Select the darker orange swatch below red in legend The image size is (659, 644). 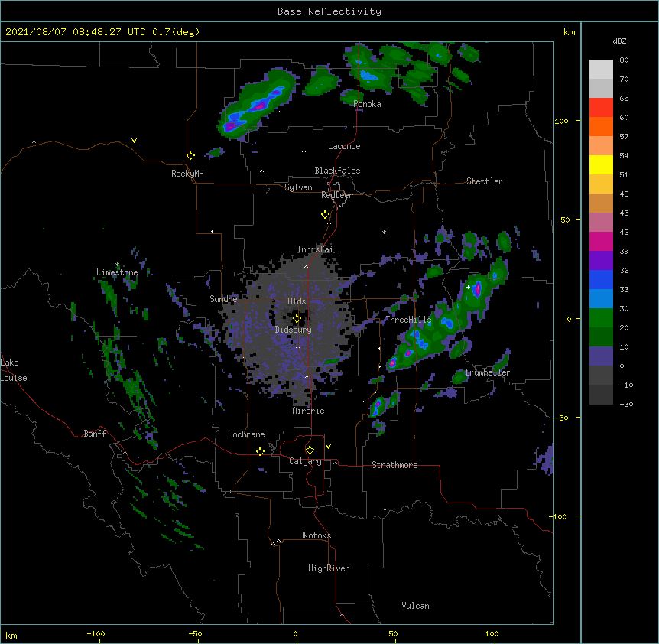601,126
